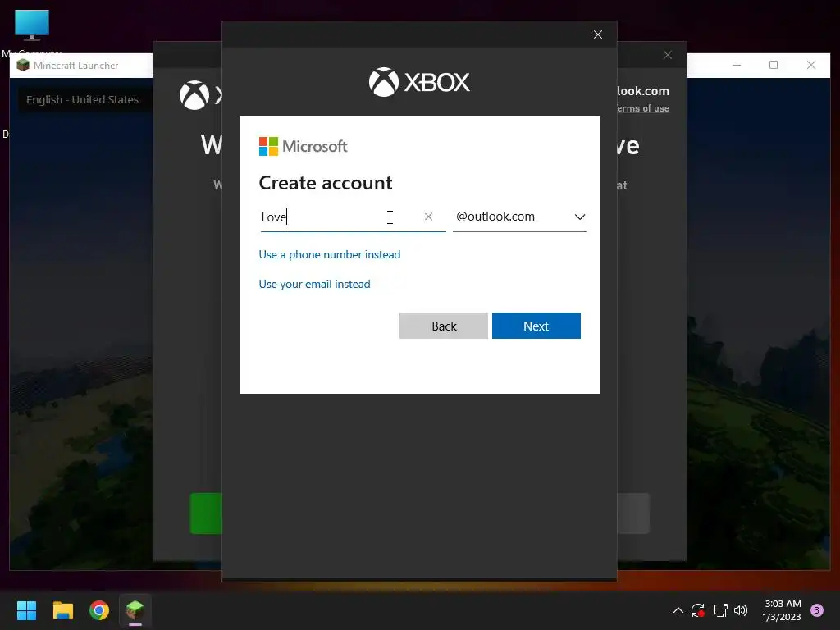
Task: Select My Computer desktop icon
Action: point(32,32)
